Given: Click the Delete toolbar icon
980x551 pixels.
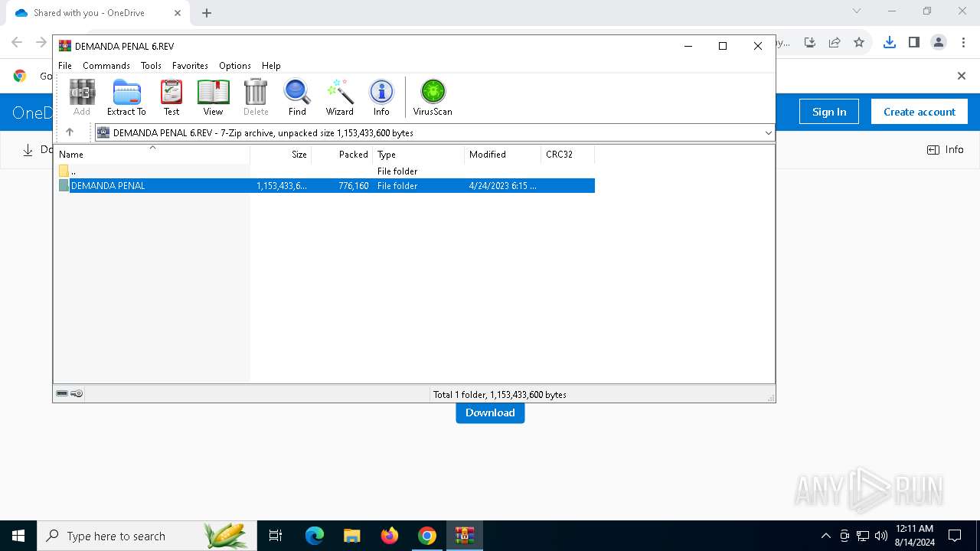Looking at the screenshot, I should pos(256,97).
